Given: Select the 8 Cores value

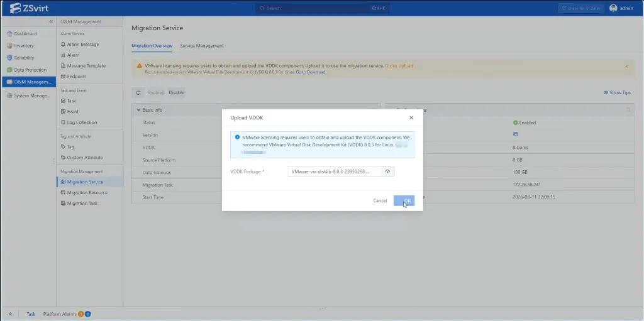Looking at the screenshot, I should (x=520, y=148).
